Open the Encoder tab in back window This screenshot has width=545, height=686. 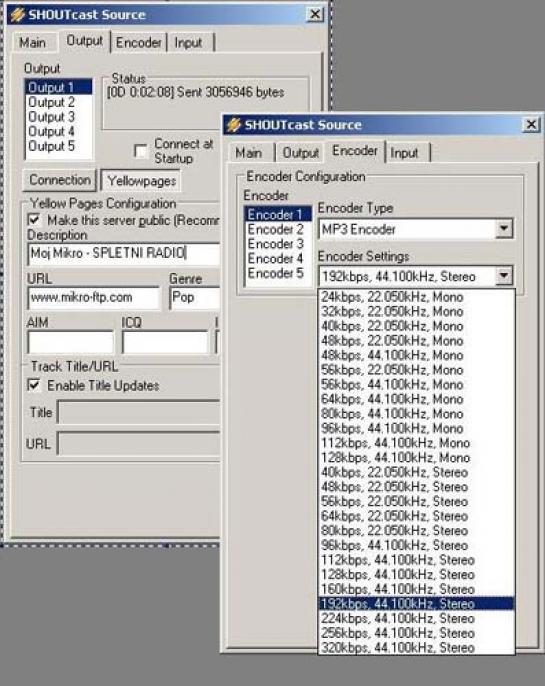[139, 43]
